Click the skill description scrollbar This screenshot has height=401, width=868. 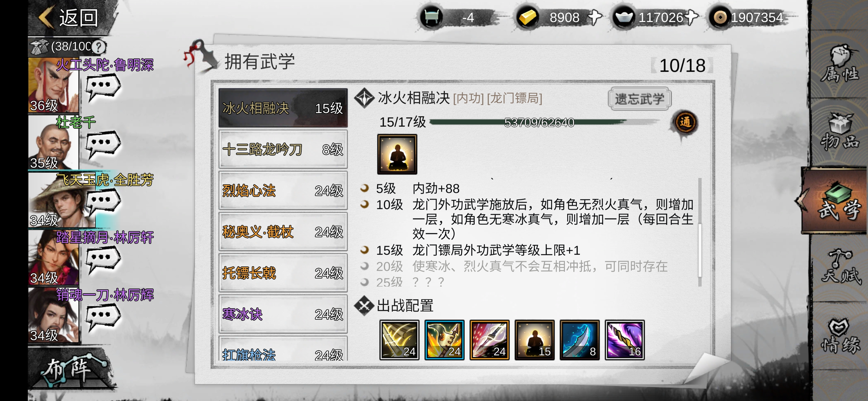(x=700, y=232)
